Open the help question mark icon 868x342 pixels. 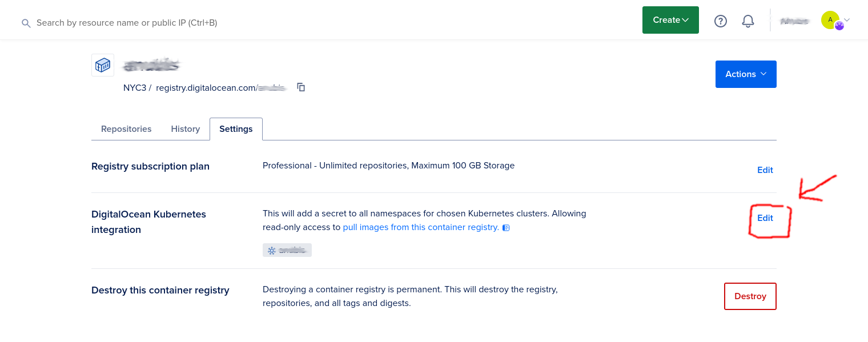(721, 21)
